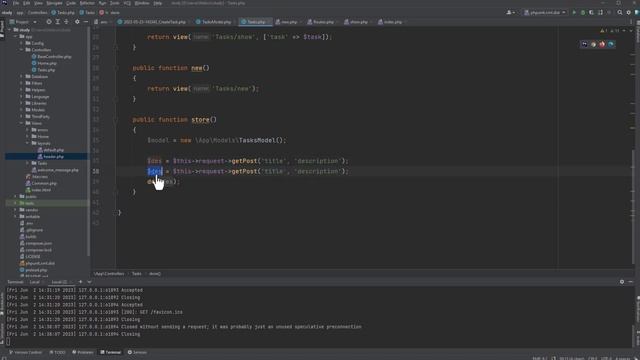The width and height of the screenshot is (640, 360).
Task: Open the Navigate menu
Action: pyautogui.click(x=54, y=3)
